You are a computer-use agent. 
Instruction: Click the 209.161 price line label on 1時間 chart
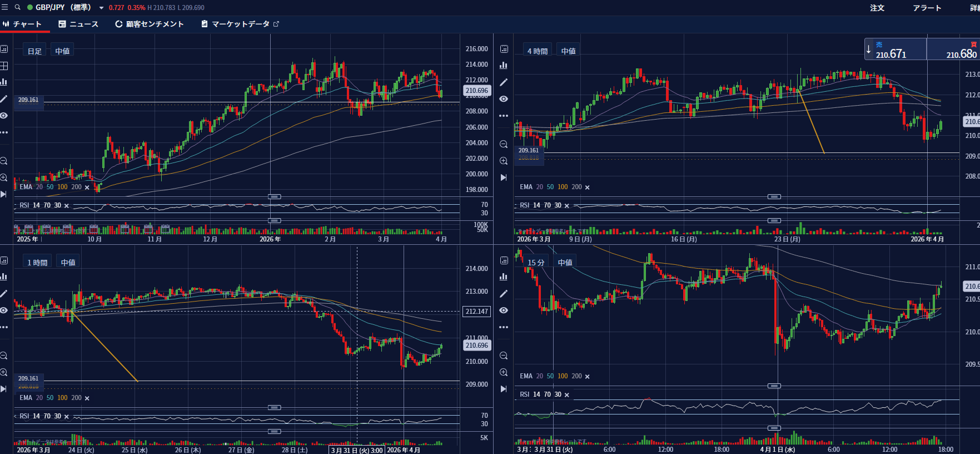coord(28,378)
